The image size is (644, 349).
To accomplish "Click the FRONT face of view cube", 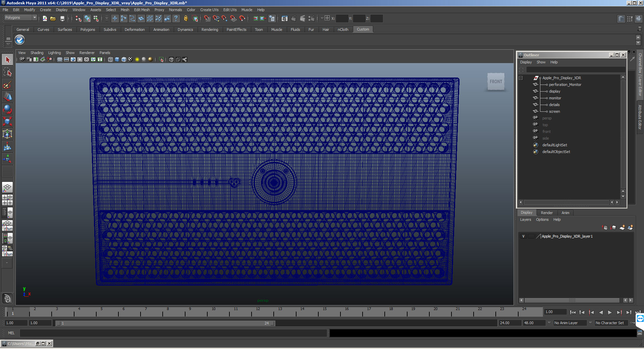I will [496, 82].
